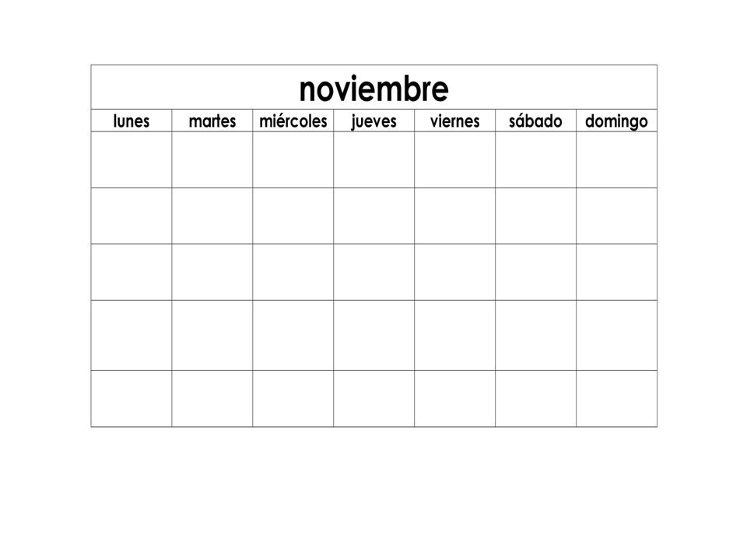Click the noviembre month title

[374, 89]
